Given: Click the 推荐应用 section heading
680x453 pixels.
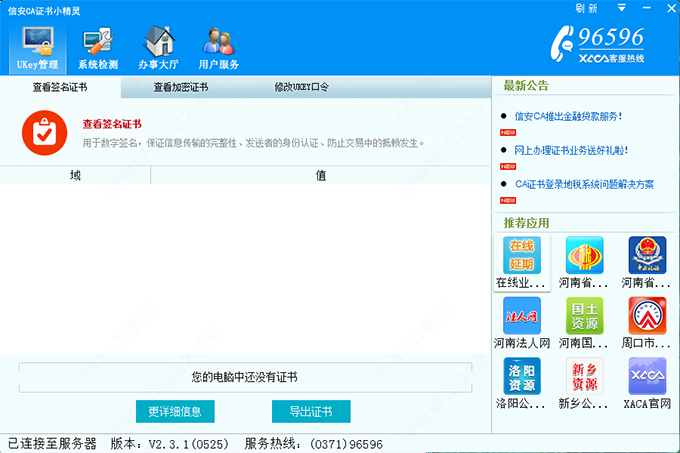Looking at the screenshot, I should pos(526,223).
